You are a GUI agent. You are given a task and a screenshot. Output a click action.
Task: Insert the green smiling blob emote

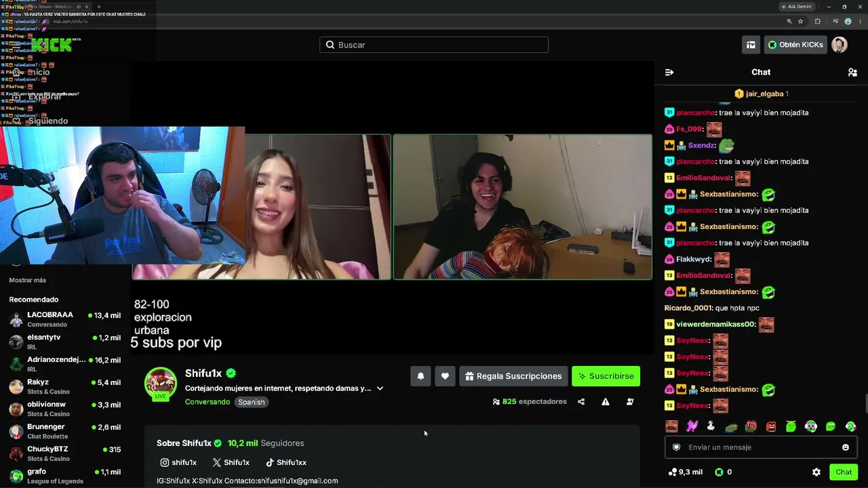[831, 426]
